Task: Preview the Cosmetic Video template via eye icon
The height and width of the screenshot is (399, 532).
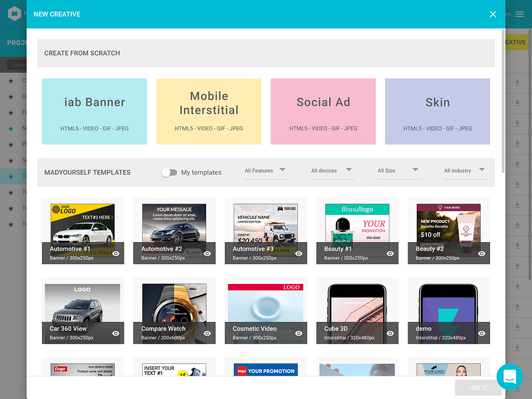Action: 299,333
